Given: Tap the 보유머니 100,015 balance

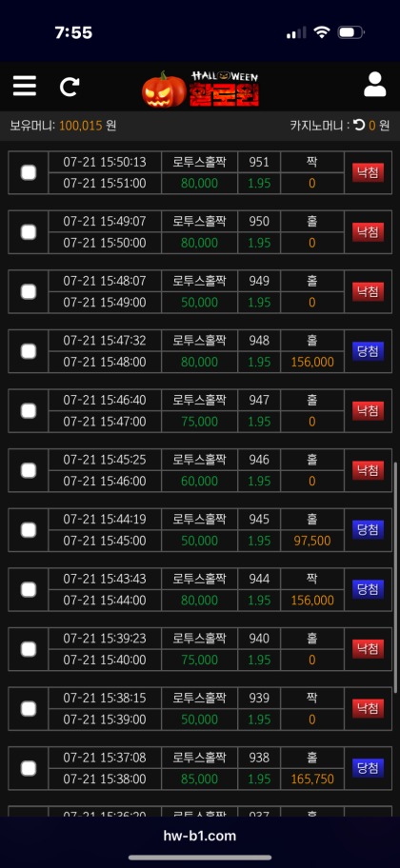Looking at the screenshot, I should coord(63,126).
